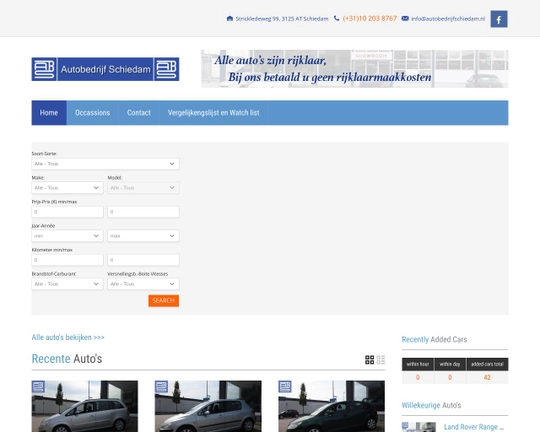Expand the Brandstof-Carburant dropdown
The height and width of the screenshot is (432, 540).
pos(68,284)
